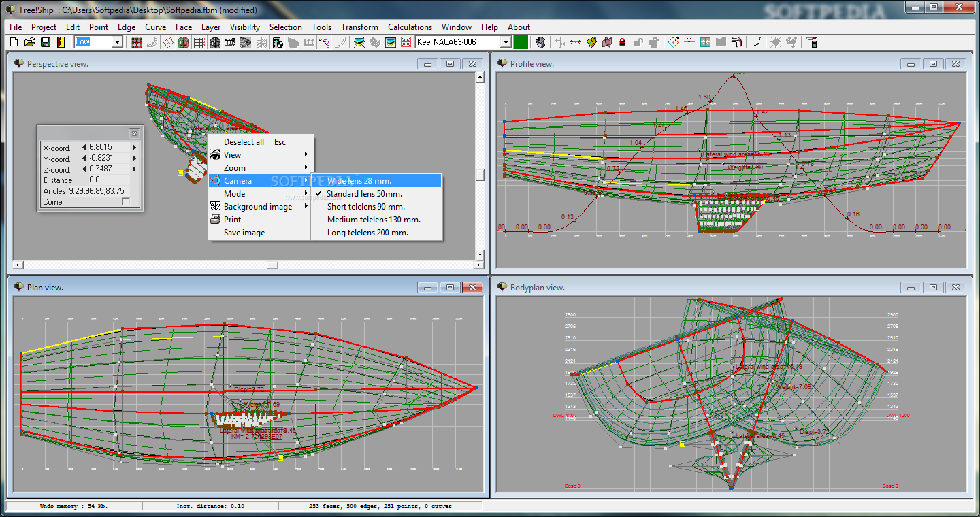Close the floating coordinates panel
980x517 pixels.
coord(134,133)
